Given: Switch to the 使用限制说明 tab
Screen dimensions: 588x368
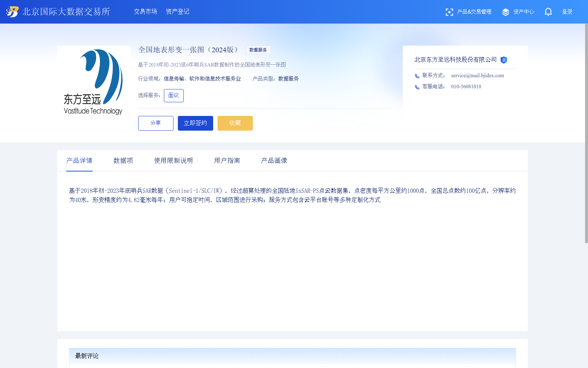Looking at the screenshot, I should (x=173, y=161).
